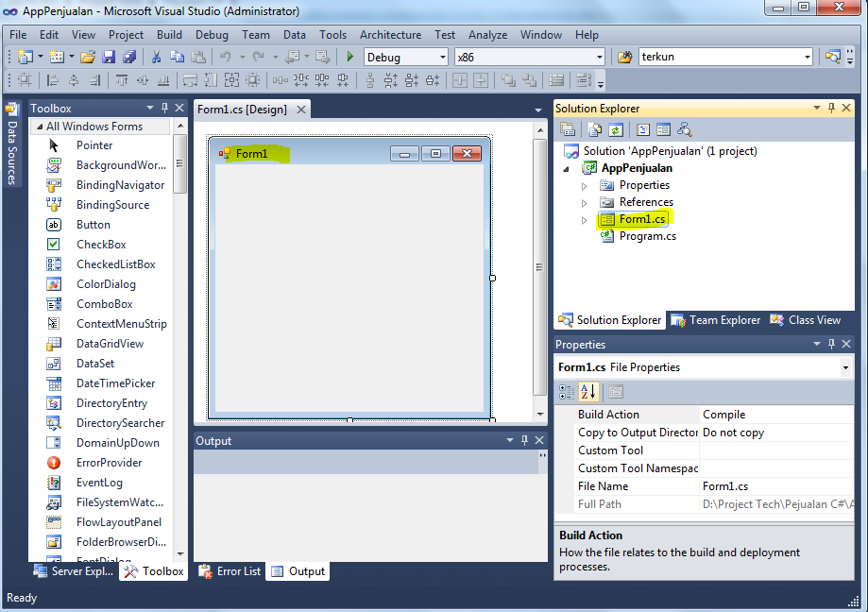Click the Find in Files icon
Image resolution: width=868 pixels, height=612 pixels.
[624, 57]
